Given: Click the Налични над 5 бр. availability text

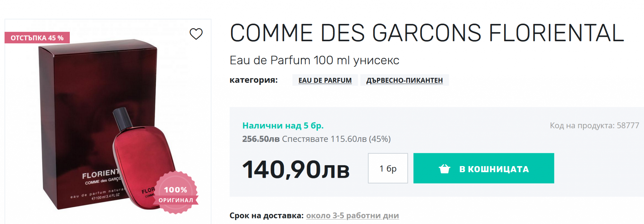Looking at the screenshot, I should (283, 126).
